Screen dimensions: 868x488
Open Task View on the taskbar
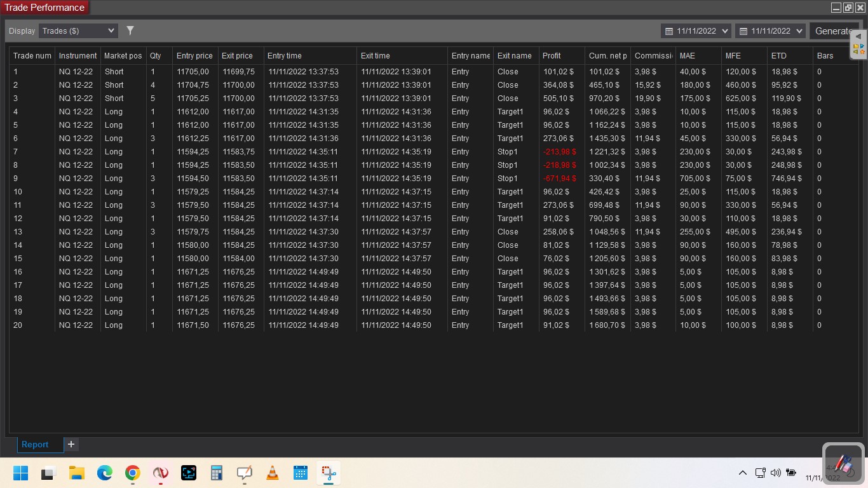48,473
